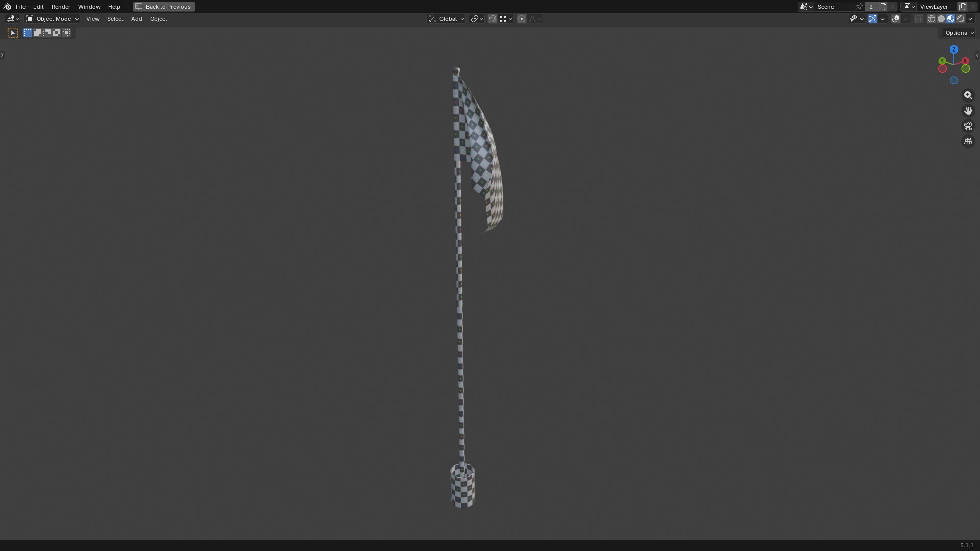Switch to solid viewport shading
Image resolution: width=980 pixels, height=551 pixels.
click(x=941, y=19)
